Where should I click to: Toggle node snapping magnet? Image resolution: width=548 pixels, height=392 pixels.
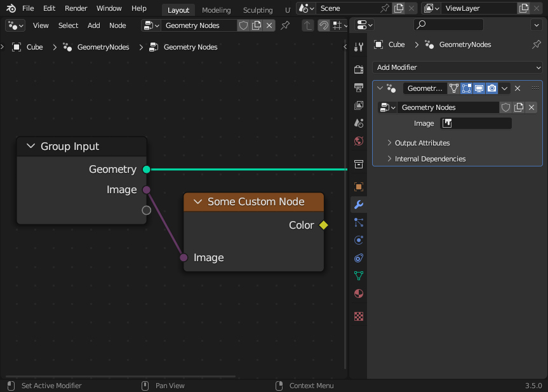click(x=324, y=25)
